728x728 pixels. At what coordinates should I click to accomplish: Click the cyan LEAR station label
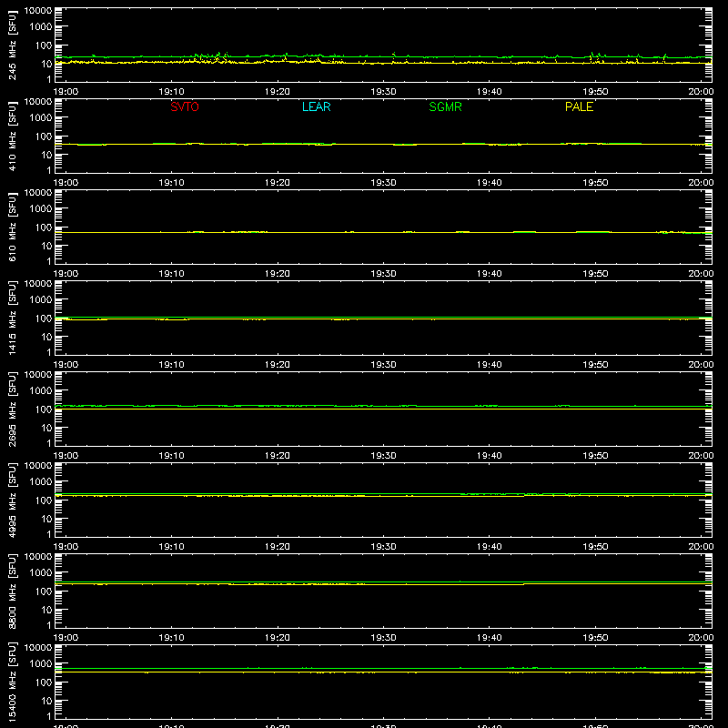pyautogui.click(x=316, y=106)
